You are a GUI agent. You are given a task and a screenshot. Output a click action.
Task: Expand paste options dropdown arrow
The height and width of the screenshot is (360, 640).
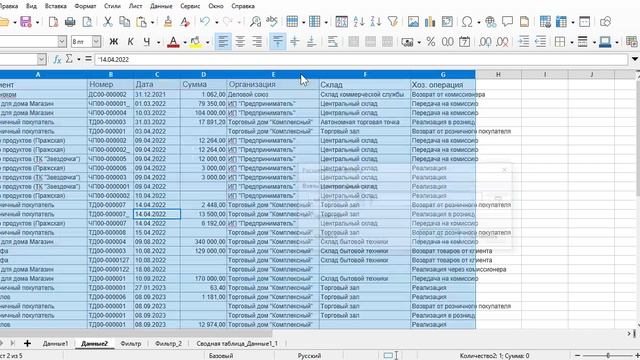(152, 22)
